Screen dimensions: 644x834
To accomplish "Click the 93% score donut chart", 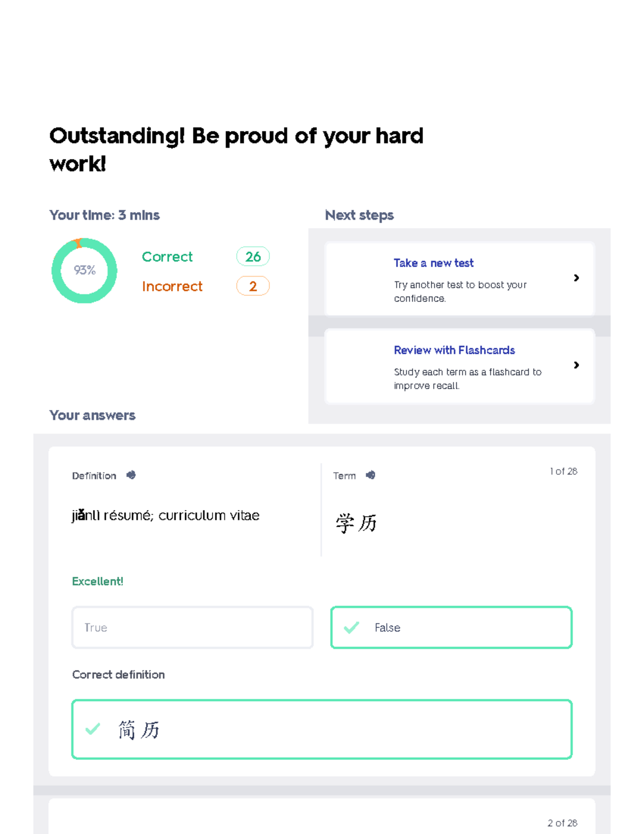I will coord(84,270).
